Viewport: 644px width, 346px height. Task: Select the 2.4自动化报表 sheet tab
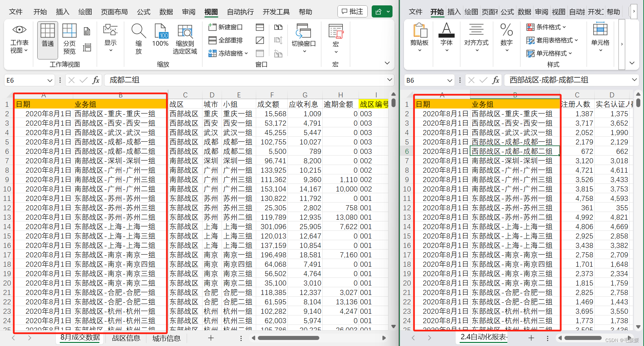pyautogui.click(x=484, y=337)
